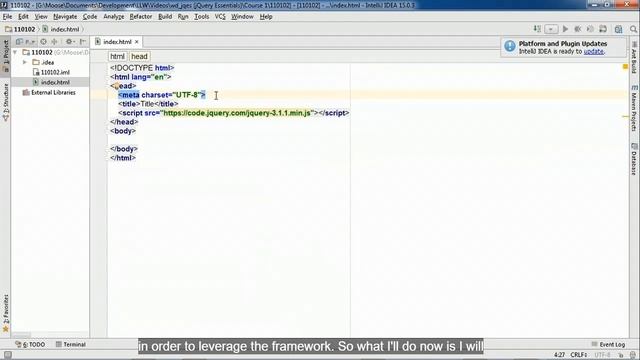Open the Build menu
Screen dimensions: 640x360
pos(165,17)
